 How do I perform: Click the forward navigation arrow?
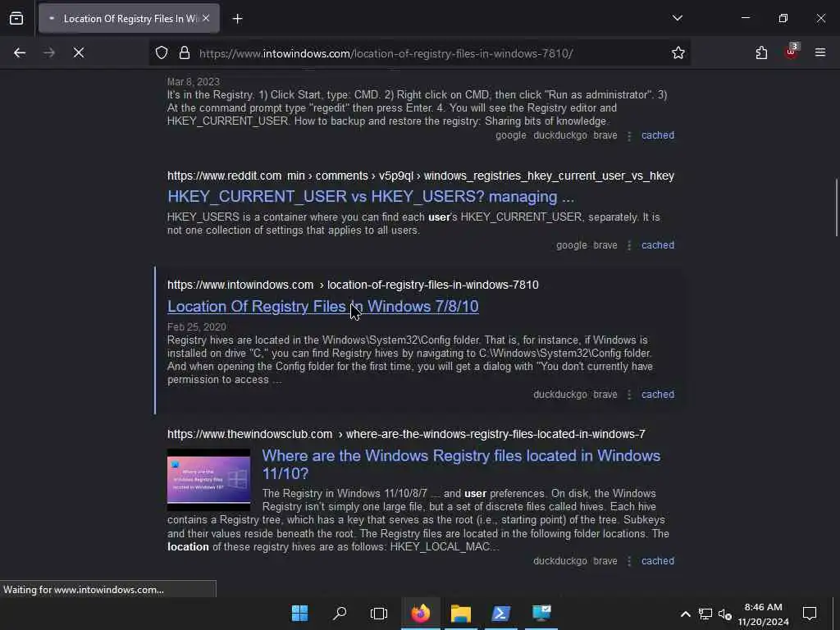click(49, 52)
